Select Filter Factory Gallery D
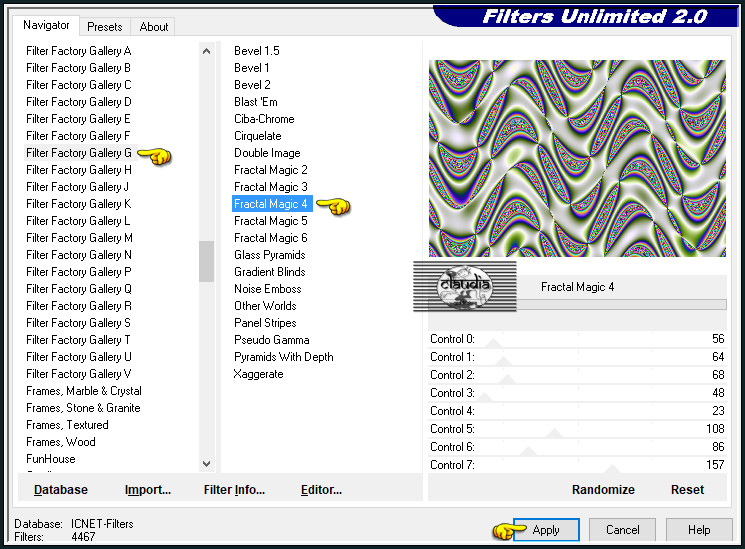This screenshot has height=549, width=745. coord(78,102)
